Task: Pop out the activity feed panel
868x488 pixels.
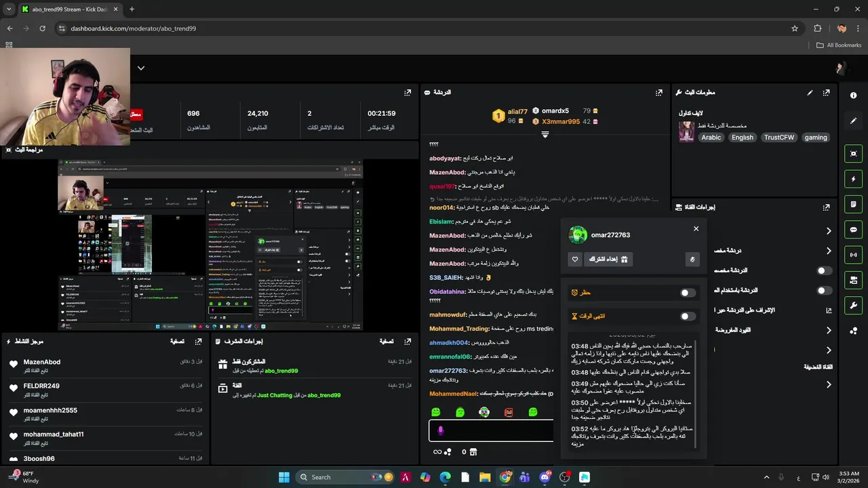Action: (x=198, y=342)
